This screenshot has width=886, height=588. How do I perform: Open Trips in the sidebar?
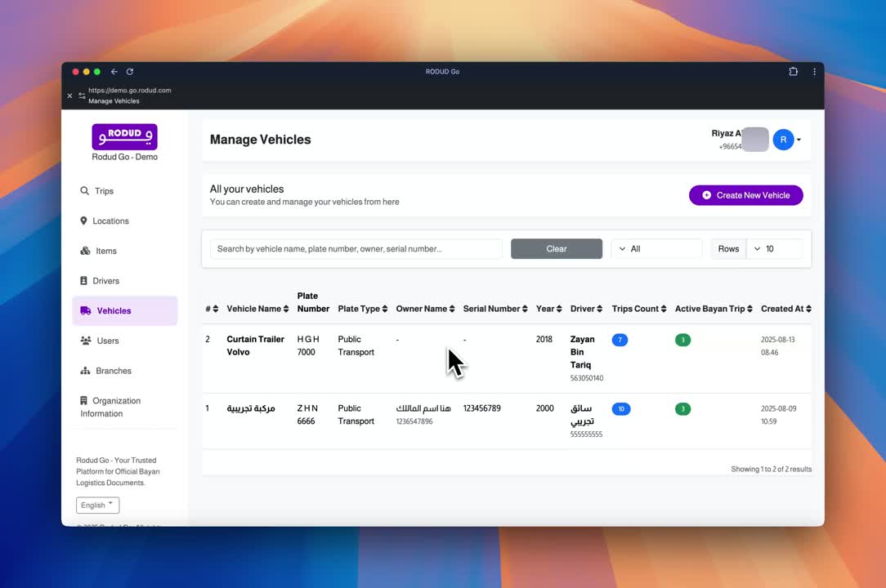pos(125,191)
